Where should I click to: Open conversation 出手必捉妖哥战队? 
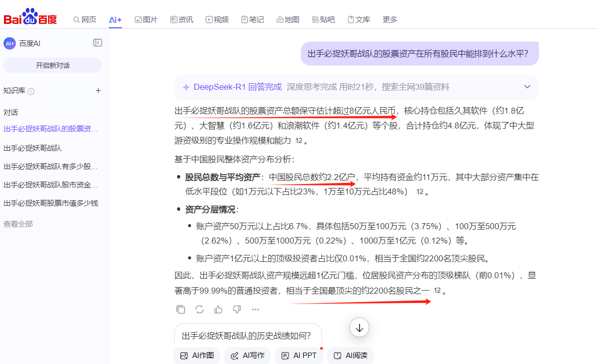(33, 148)
